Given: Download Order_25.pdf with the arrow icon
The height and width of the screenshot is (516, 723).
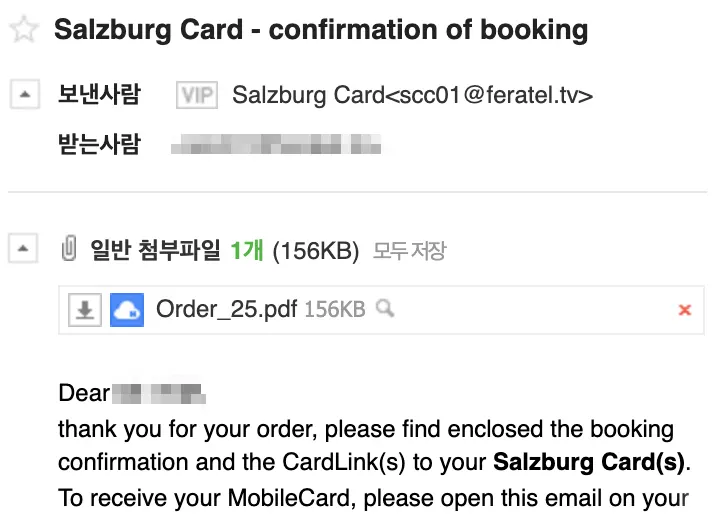Looking at the screenshot, I should point(85,310).
